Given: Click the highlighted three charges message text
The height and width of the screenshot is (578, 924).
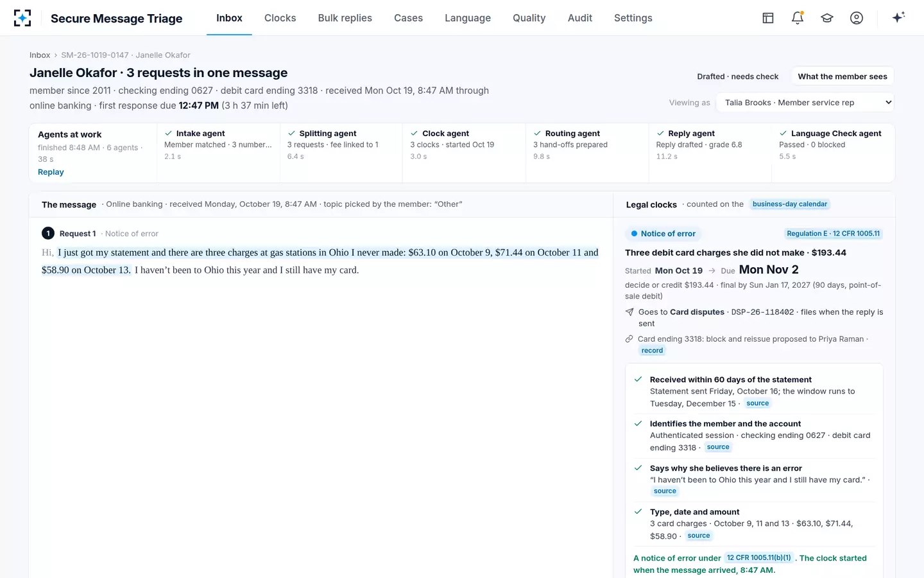Looking at the screenshot, I should 321,261.
